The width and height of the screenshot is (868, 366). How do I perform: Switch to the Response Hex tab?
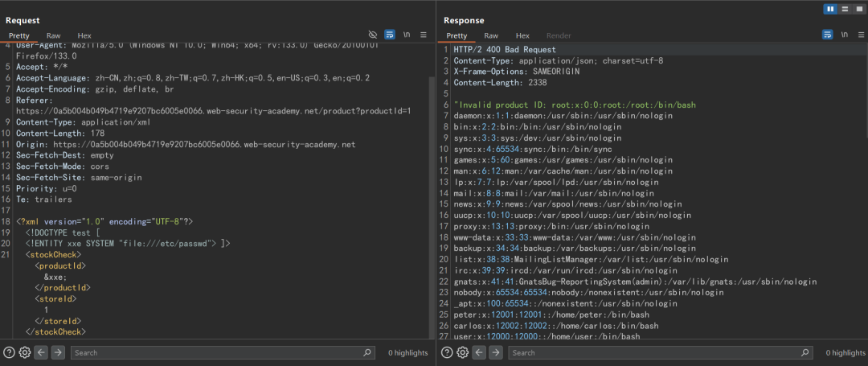522,35
